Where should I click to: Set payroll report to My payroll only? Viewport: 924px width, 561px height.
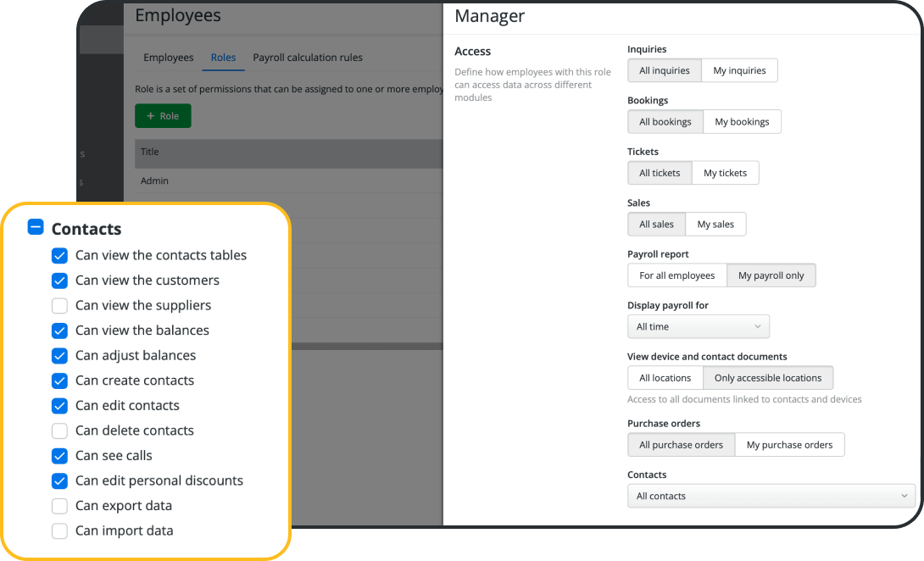coord(771,275)
